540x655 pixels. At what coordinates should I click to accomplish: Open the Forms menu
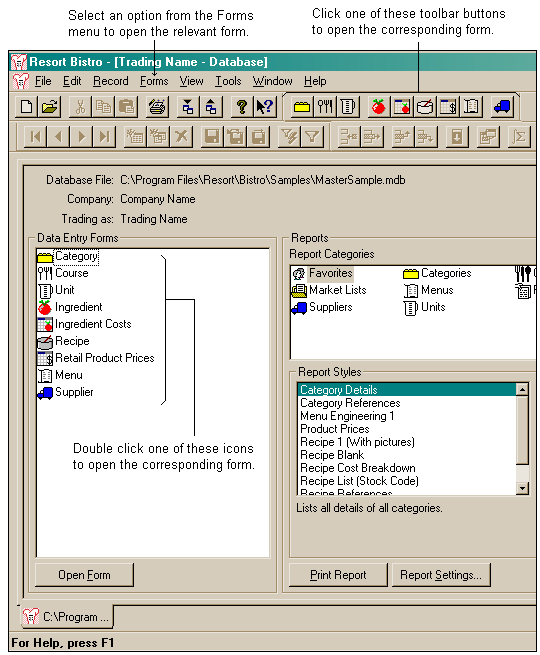coord(154,81)
